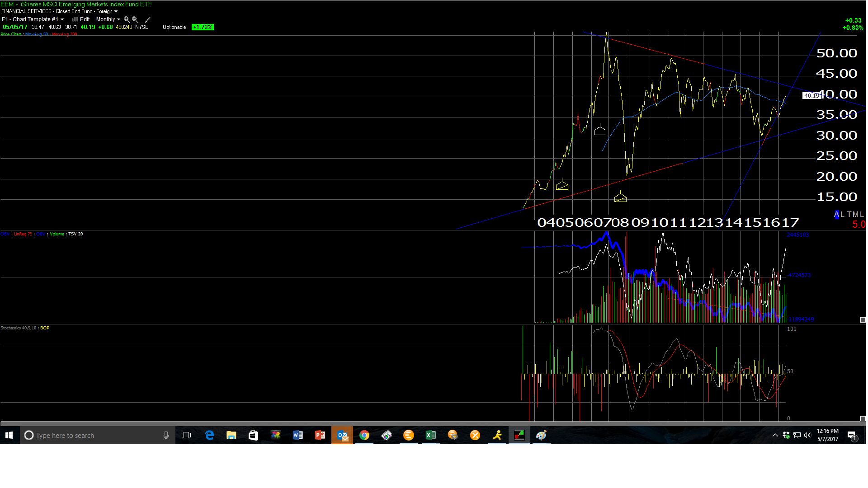Screen dimensions: 868x488
Task: Open the Action Center notifications
Action: 852,435
